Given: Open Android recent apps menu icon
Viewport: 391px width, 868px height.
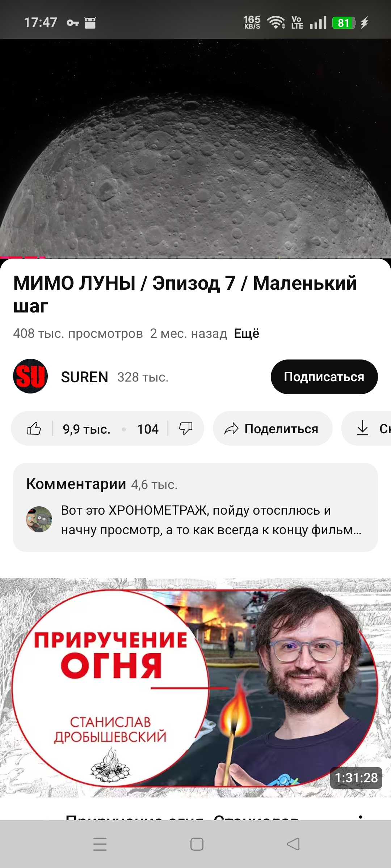Looking at the screenshot, I should click(x=100, y=844).
